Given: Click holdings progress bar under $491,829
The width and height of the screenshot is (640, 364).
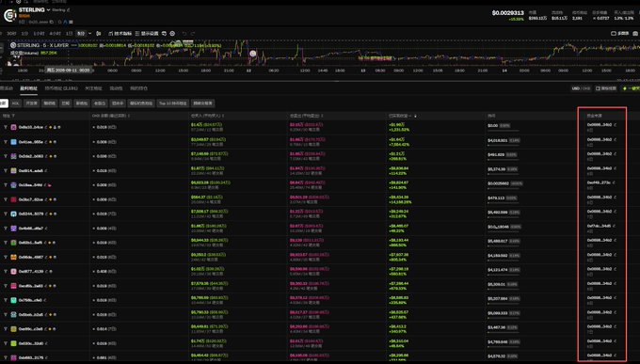Looking at the screenshot, I should coord(504,160).
